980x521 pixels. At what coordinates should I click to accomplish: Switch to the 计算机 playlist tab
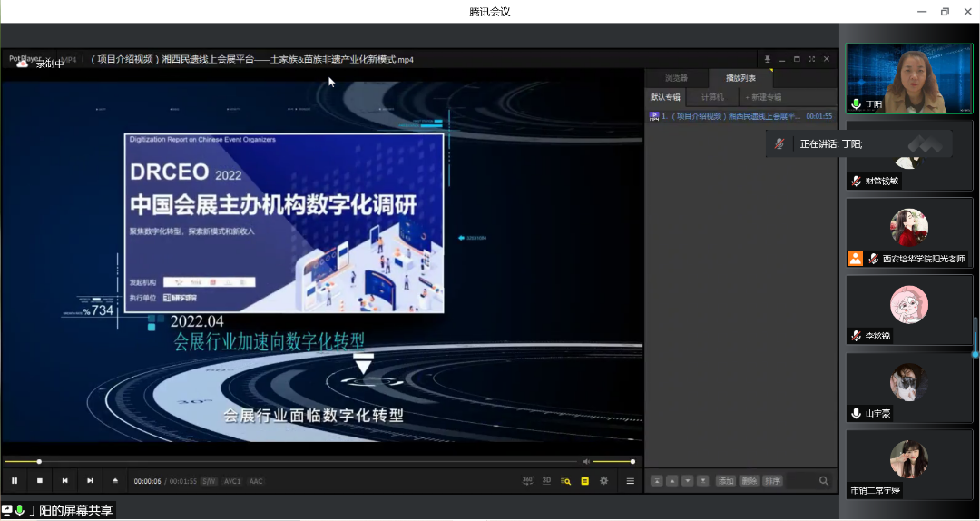pos(713,97)
